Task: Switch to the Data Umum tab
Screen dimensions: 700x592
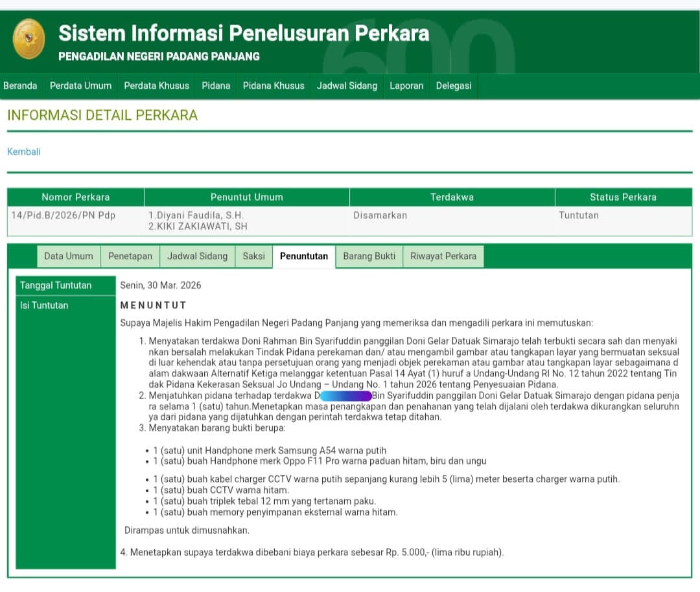Action: coord(68,256)
